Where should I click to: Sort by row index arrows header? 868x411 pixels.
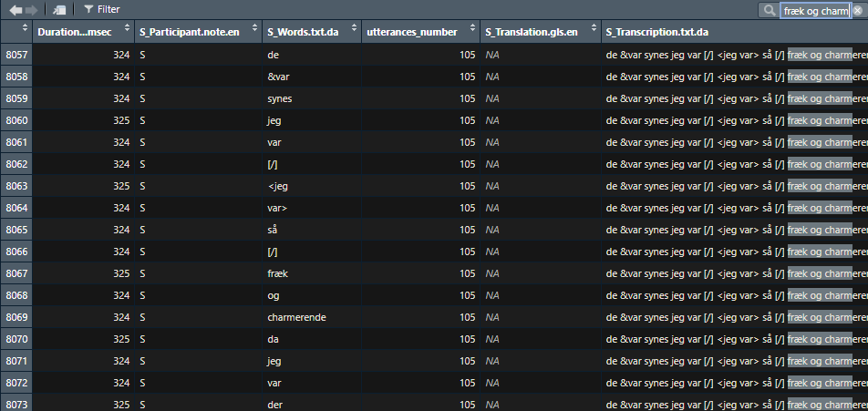click(15, 32)
